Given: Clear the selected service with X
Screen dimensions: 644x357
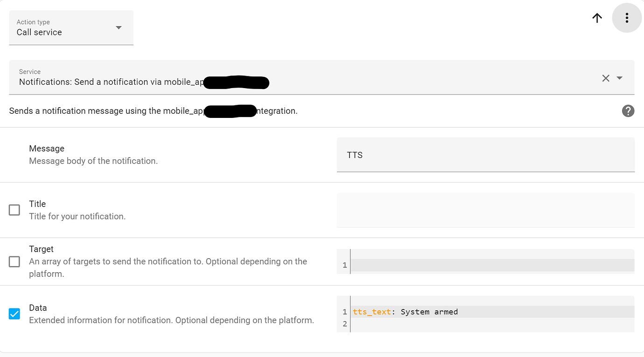Looking at the screenshot, I should click(x=606, y=78).
